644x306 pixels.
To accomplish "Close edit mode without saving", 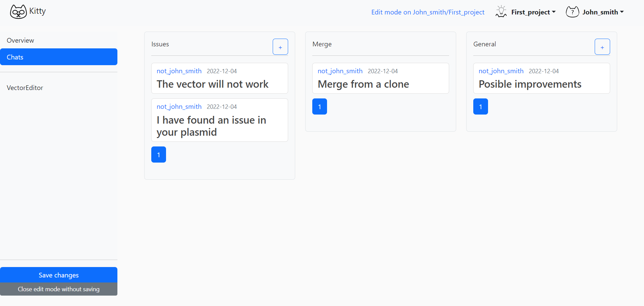I will point(59,289).
